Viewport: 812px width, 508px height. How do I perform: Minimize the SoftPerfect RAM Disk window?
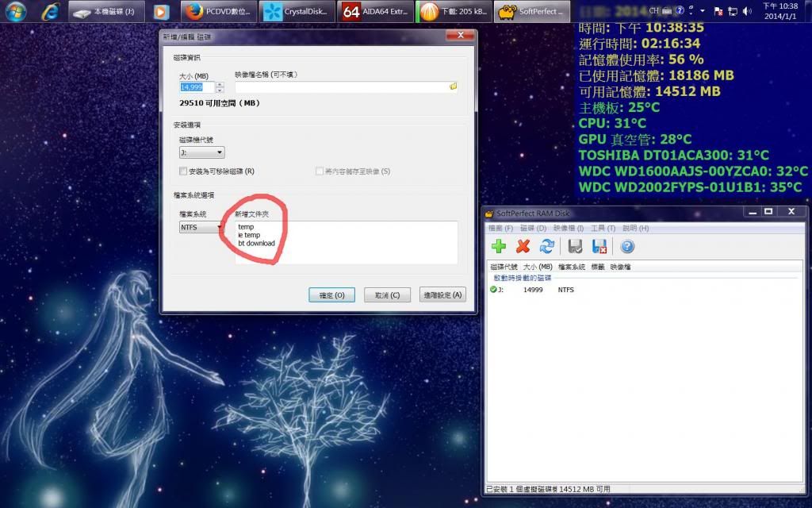click(753, 211)
